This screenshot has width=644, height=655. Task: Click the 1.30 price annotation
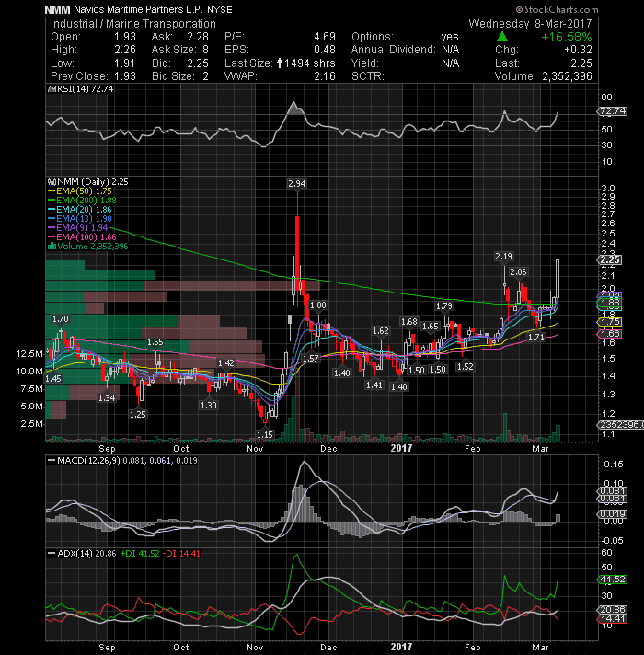click(x=209, y=405)
